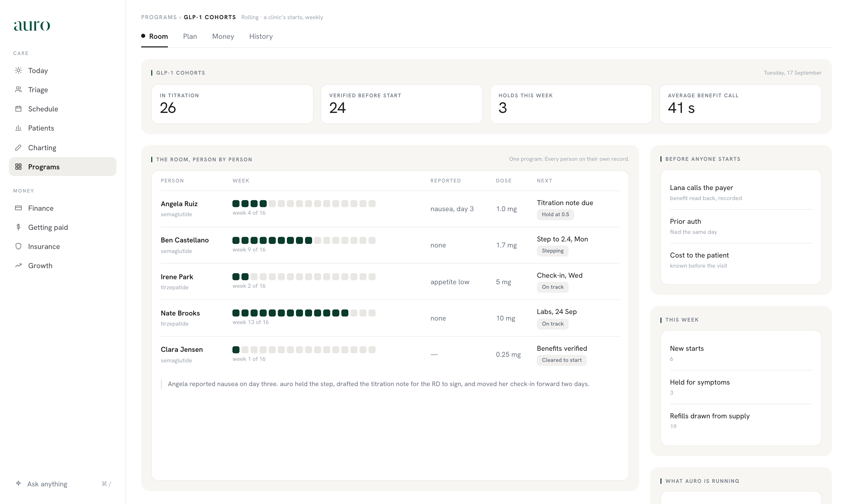
Task: Switch to the History tab
Action: click(x=261, y=36)
